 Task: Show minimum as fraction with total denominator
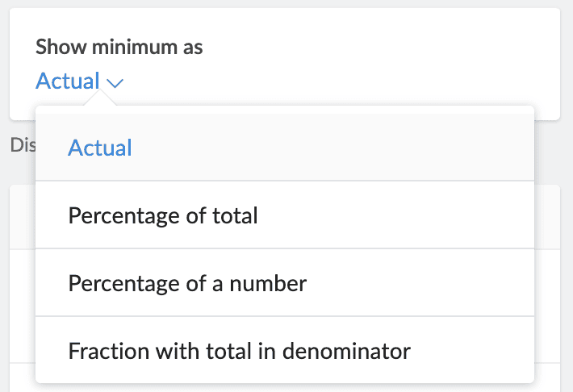click(x=240, y=351)
